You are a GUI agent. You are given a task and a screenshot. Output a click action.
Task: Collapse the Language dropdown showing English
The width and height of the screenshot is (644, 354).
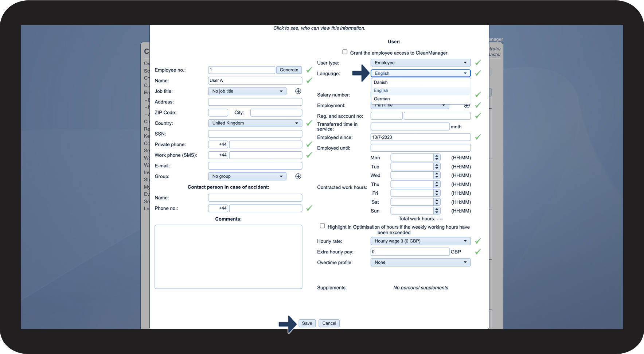click(421, 73)
